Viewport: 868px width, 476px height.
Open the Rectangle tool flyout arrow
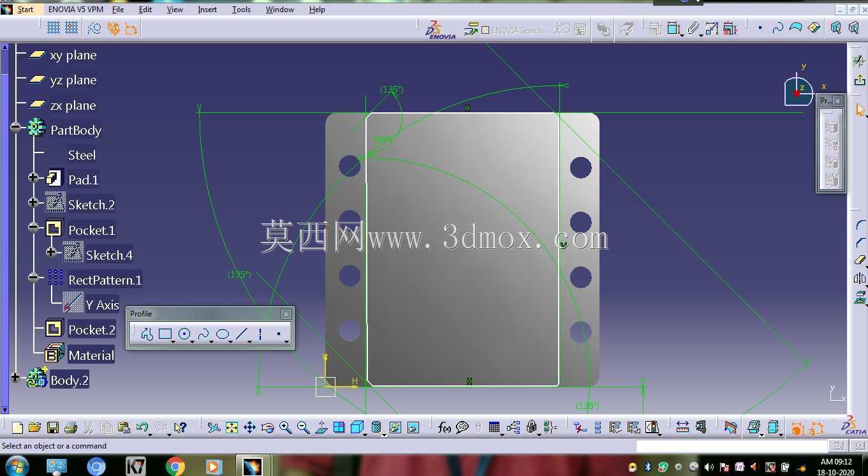point(173,342)
